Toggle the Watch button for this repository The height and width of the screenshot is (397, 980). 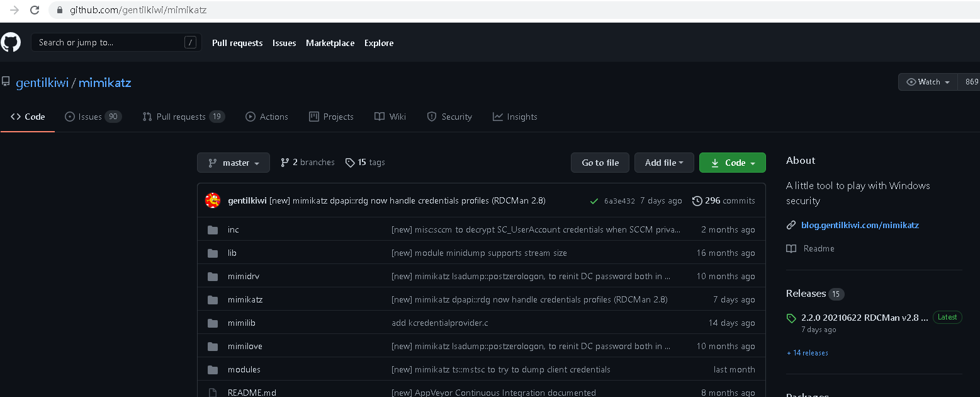click(x=928, y=82)
